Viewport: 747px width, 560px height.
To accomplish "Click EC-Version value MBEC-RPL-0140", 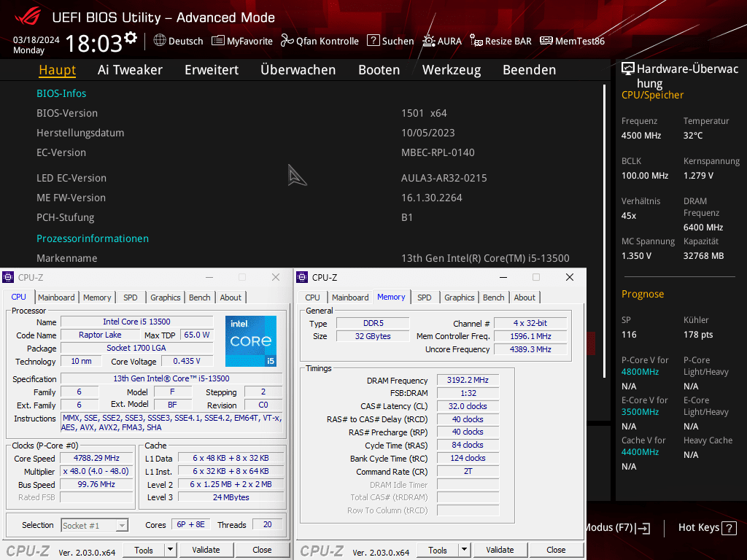I will (x=438, y=153).
